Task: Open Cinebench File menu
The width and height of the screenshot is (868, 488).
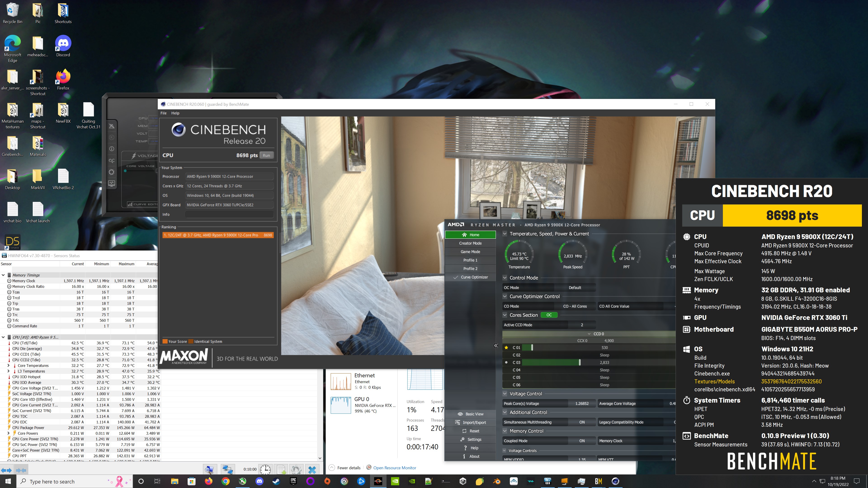Action: click(x=163, y=113)
